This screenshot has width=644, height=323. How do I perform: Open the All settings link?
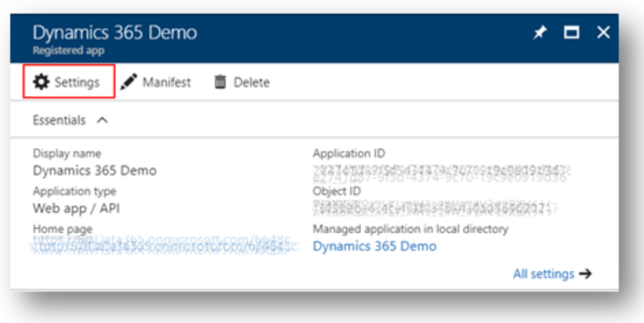pos(543,274)
